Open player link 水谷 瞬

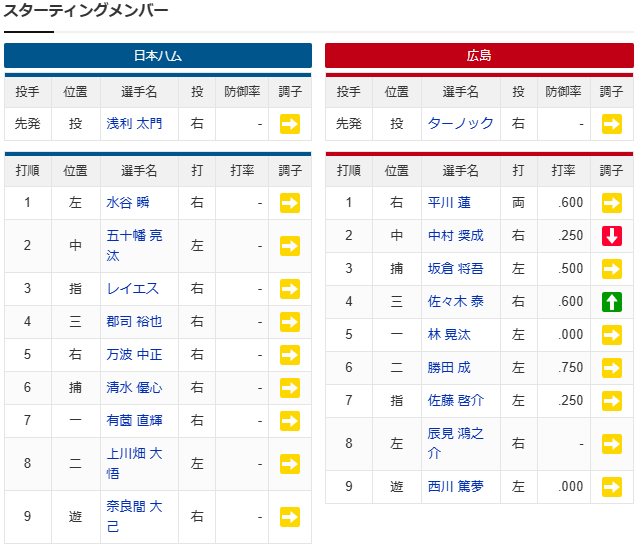tap(128, 203)
